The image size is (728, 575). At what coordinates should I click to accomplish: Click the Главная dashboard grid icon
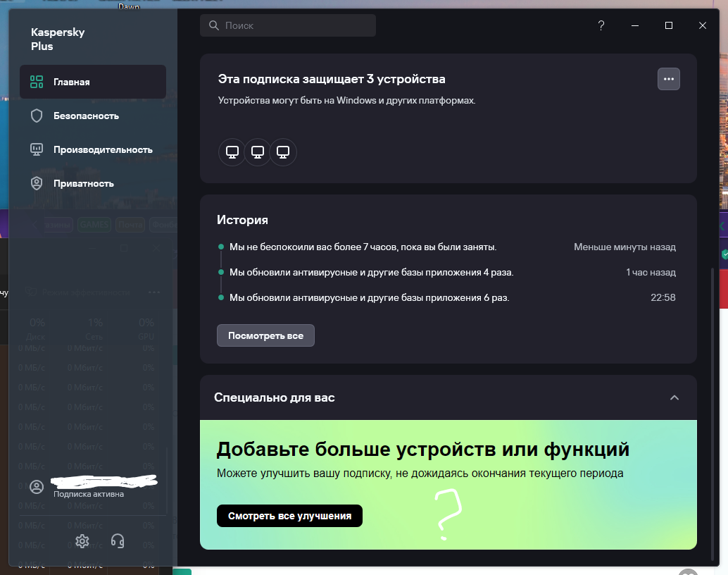37,82
